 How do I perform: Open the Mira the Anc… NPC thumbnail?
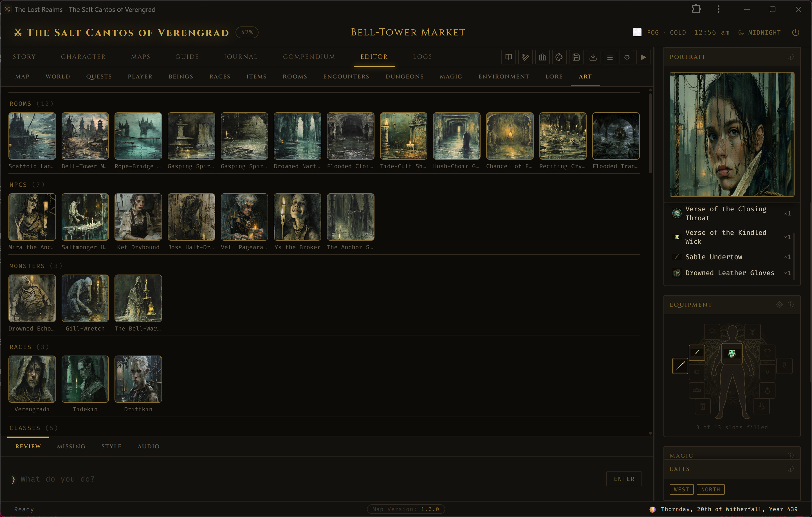32,217
